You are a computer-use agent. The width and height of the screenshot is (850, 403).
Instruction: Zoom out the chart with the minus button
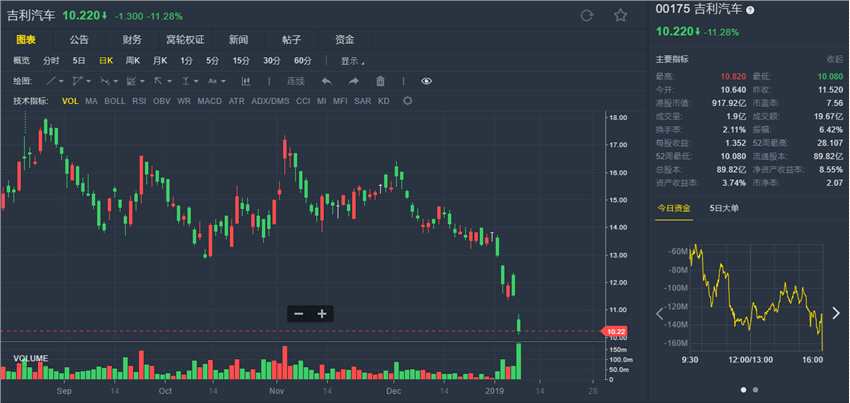coord(298,313)
